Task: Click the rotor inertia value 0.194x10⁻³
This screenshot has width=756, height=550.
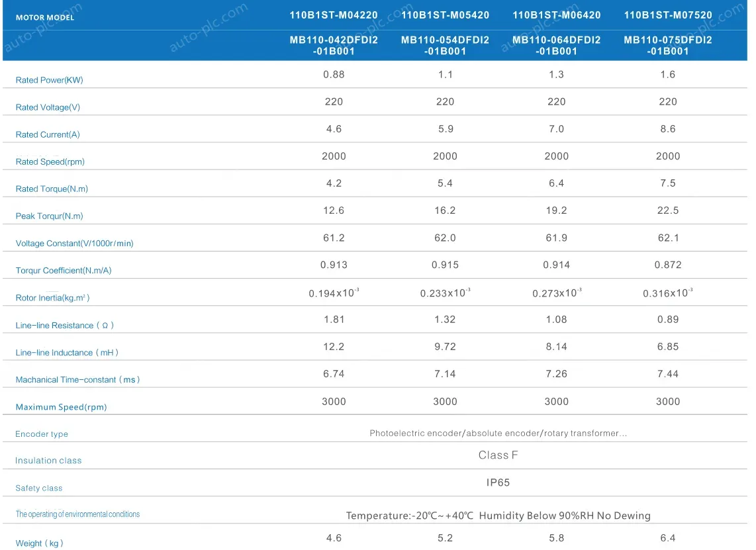Action: (x=334, y=293)
